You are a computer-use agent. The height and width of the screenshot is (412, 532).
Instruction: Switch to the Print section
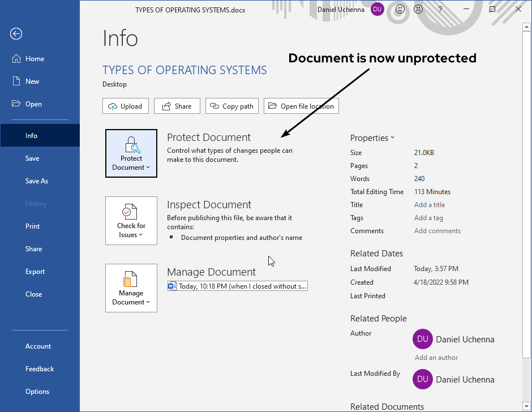[32, 226]
